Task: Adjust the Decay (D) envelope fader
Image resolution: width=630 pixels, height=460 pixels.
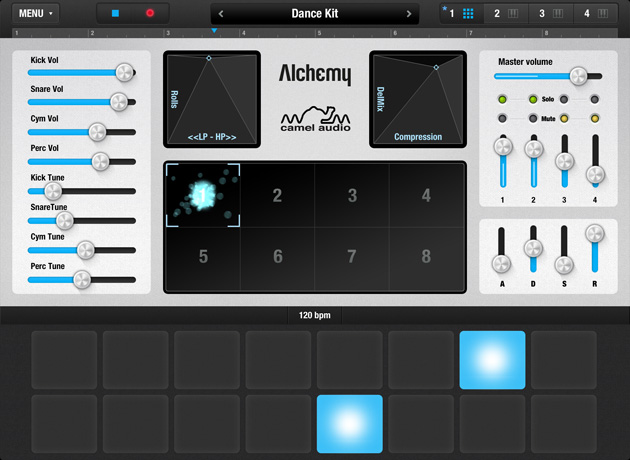Action: pos(533,248)
